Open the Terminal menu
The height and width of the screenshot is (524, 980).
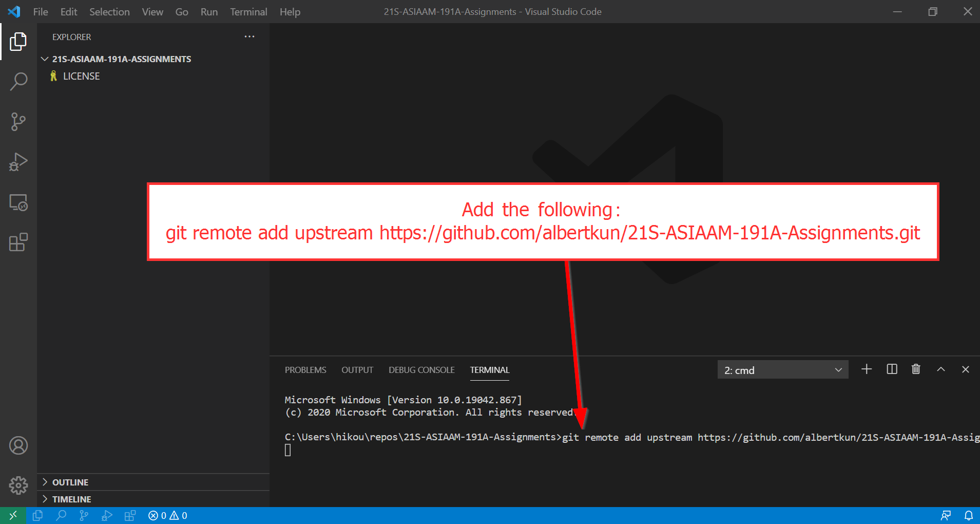coord(248,12)
